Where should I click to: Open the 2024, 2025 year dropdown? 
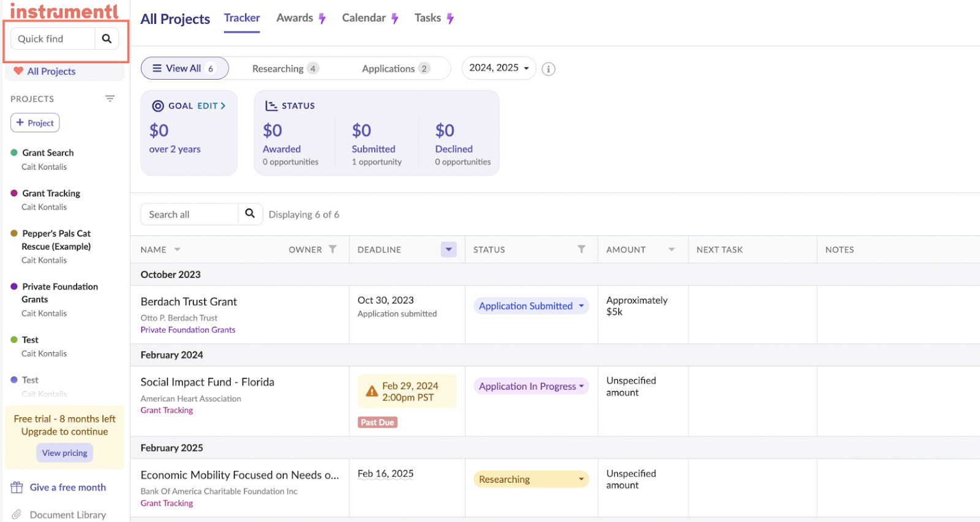[x=499, y=68]
